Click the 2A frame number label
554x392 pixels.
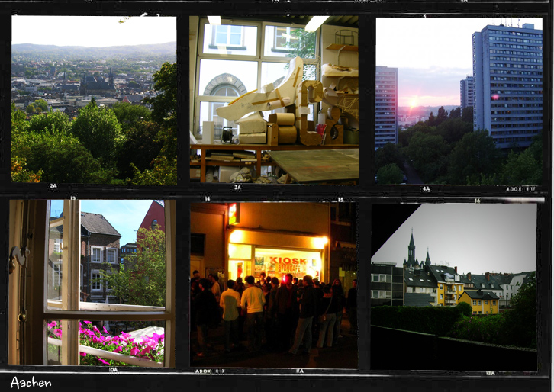pos(53,186)
